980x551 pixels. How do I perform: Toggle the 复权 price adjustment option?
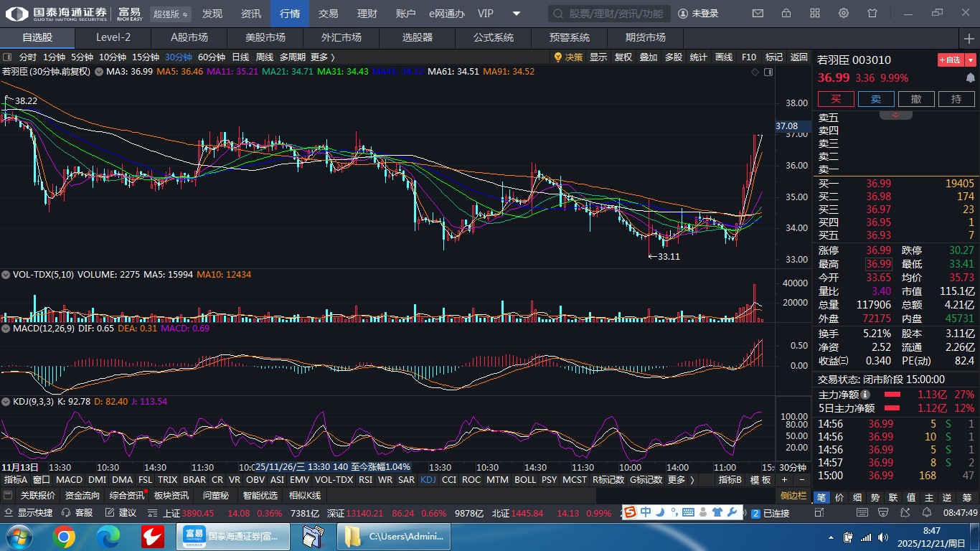pos(623,57)
